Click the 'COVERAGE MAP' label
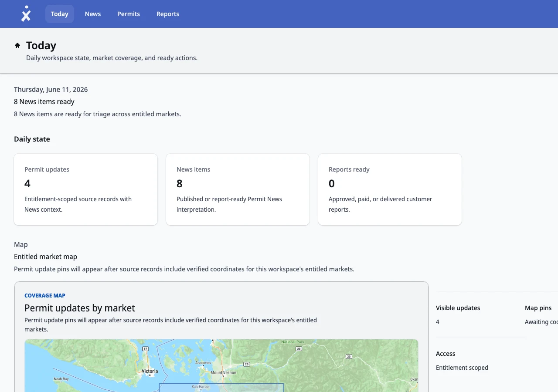This screenshot has width=558, height=392. (x=45, y=295)
